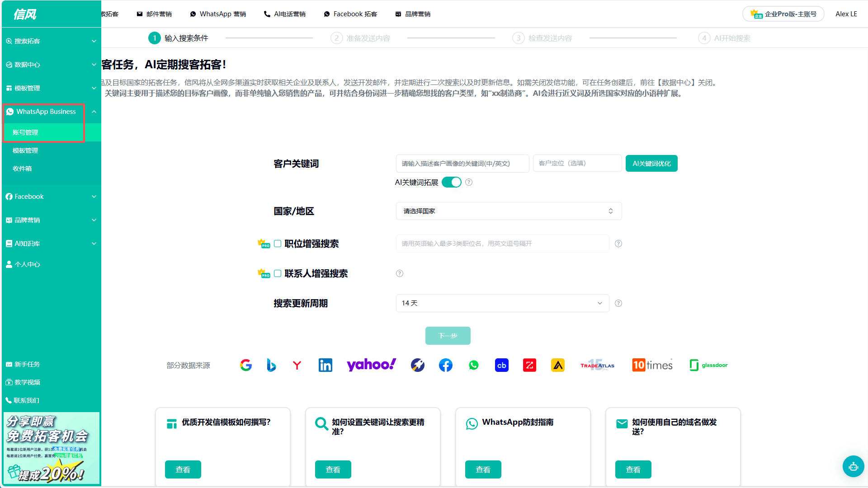Click the LinkedIn data source icon
Viewport: 868px width, 488px height.
(325, 365)
